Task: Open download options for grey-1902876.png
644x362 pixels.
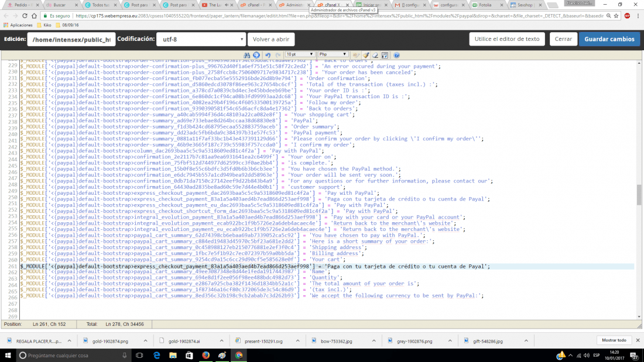Action: pyautogui.click(x=450, y=341)
